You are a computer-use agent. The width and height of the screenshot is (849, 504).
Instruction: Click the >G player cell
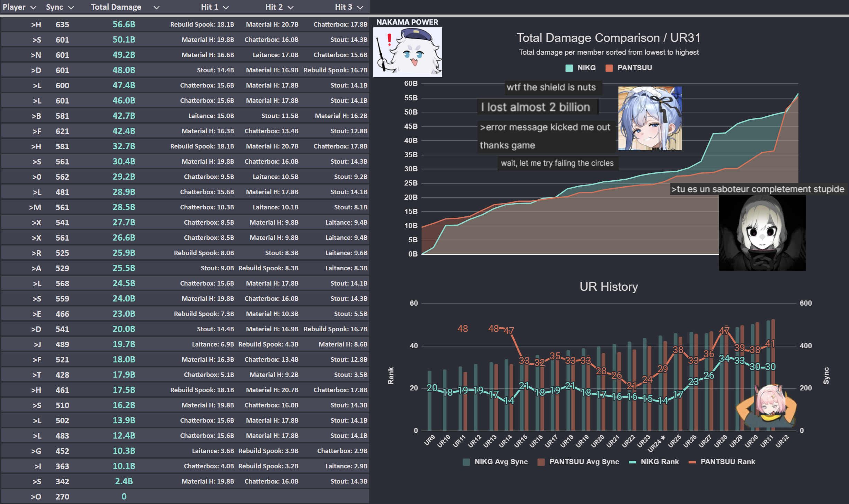click(x=36, y=451)
